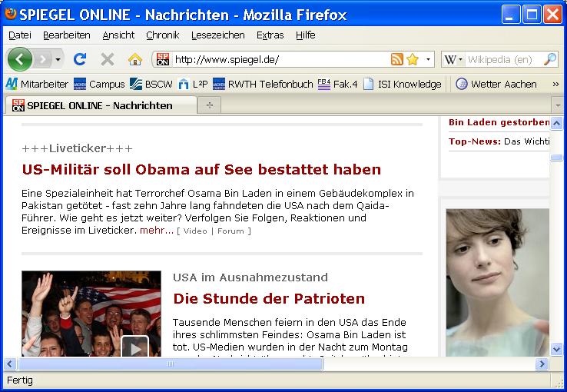567x392 pixels.
Task: Click the magnifying glass search icon
Action: coord(550,59)
